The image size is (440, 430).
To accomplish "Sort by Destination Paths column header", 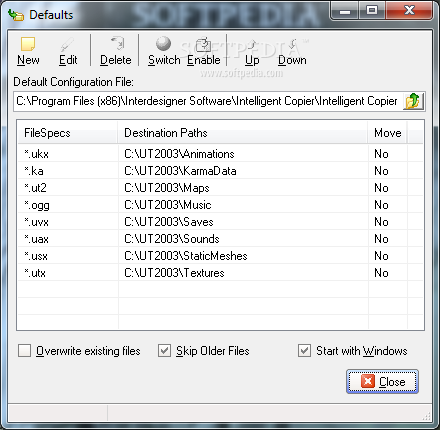I will (243, 133).
